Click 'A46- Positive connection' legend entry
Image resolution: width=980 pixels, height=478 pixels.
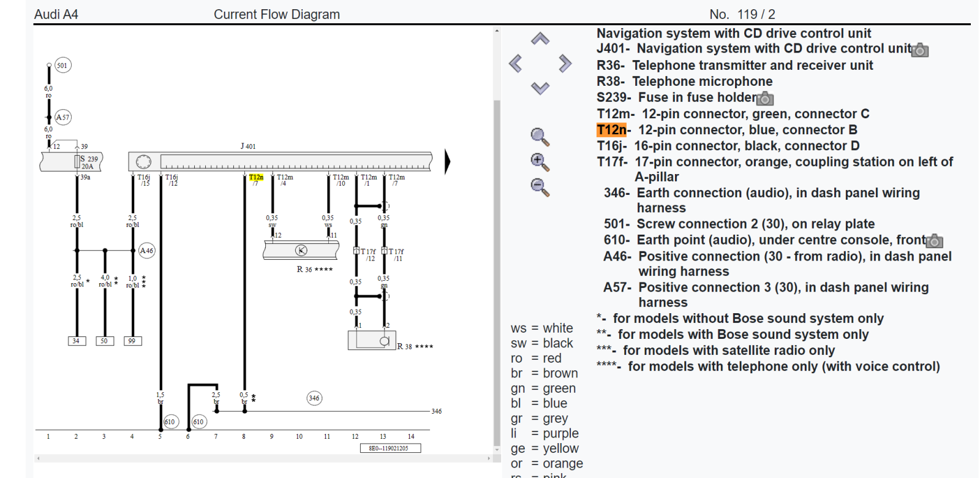[778, 264]
